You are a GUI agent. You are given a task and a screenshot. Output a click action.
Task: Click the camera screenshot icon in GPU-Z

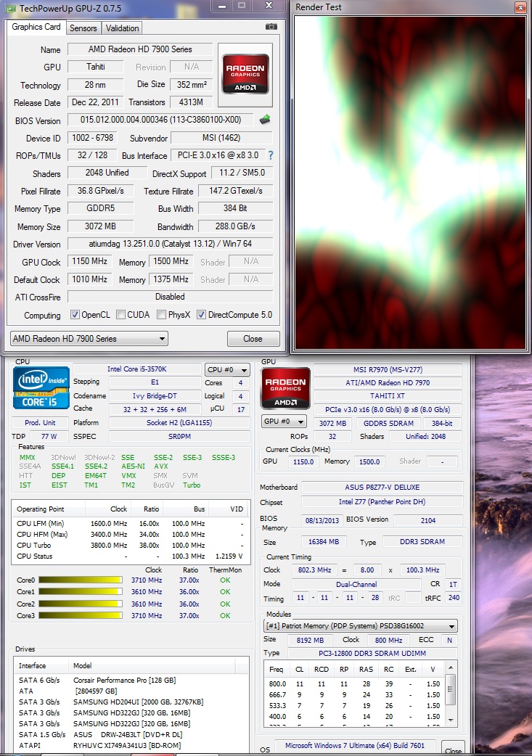click(271, 27)
